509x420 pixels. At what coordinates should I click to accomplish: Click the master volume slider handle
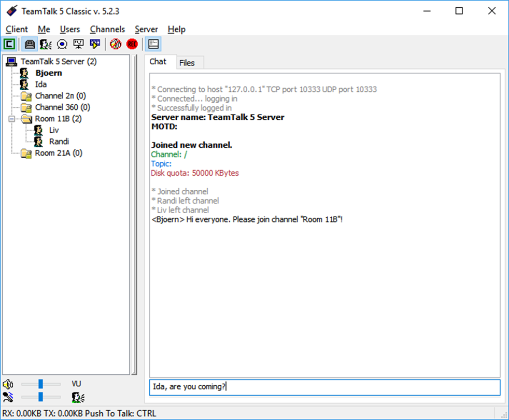tap(40, 384)
